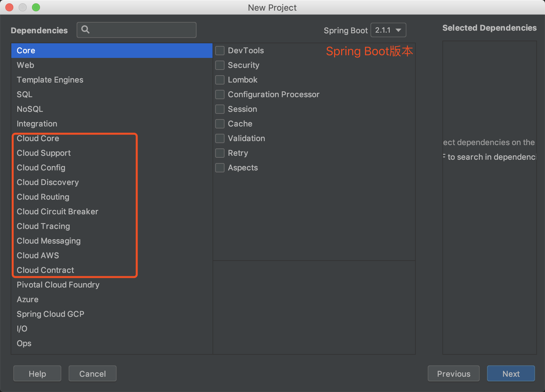
Task: Select the SQL category
Action: tap(112, 95)
